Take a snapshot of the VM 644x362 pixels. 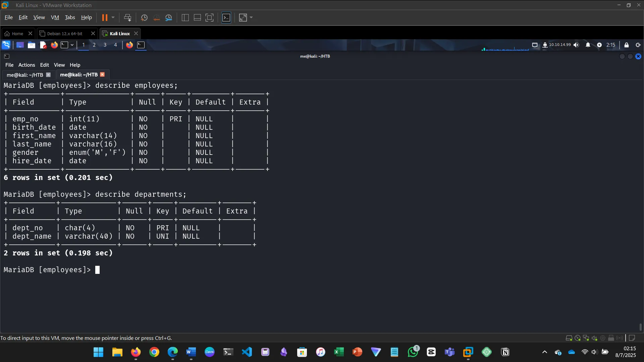(144, 18)
